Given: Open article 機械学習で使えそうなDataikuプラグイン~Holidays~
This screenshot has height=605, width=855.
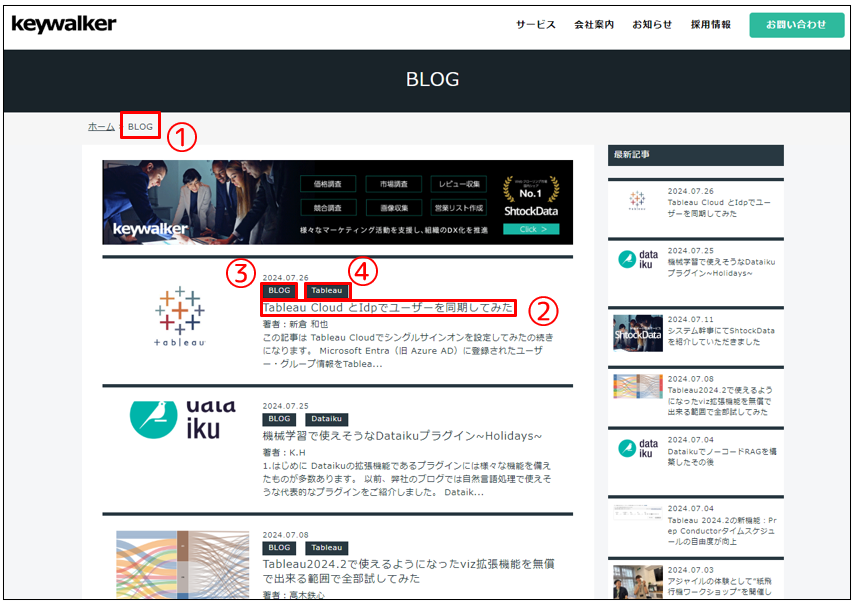Looking at the screenshot, I should tap(402, 435).
